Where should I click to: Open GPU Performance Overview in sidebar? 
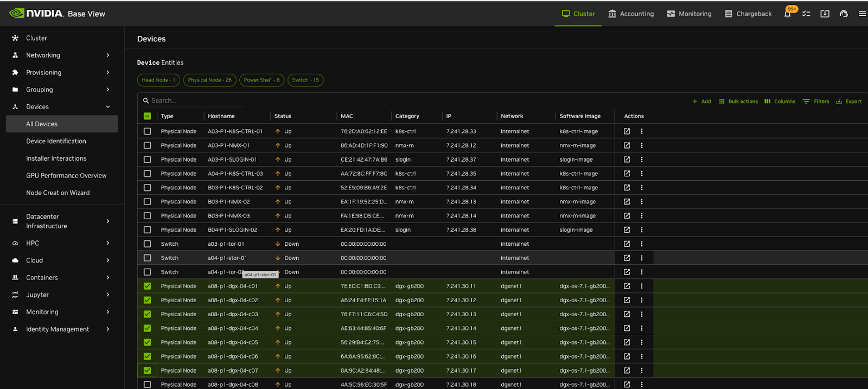66,176
